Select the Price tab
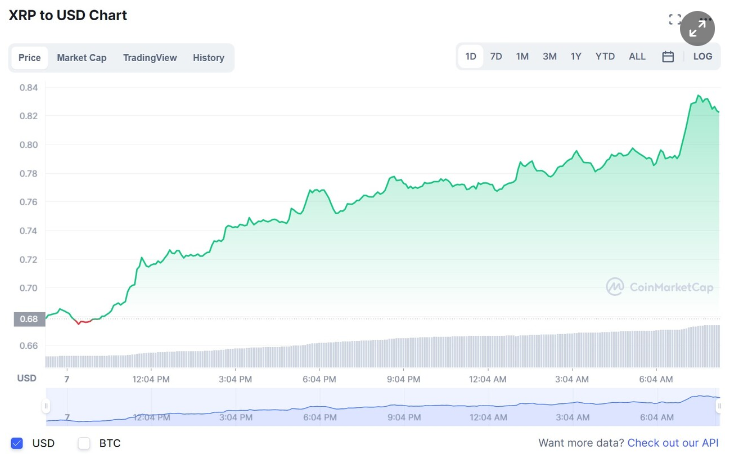 click(29, 58)
